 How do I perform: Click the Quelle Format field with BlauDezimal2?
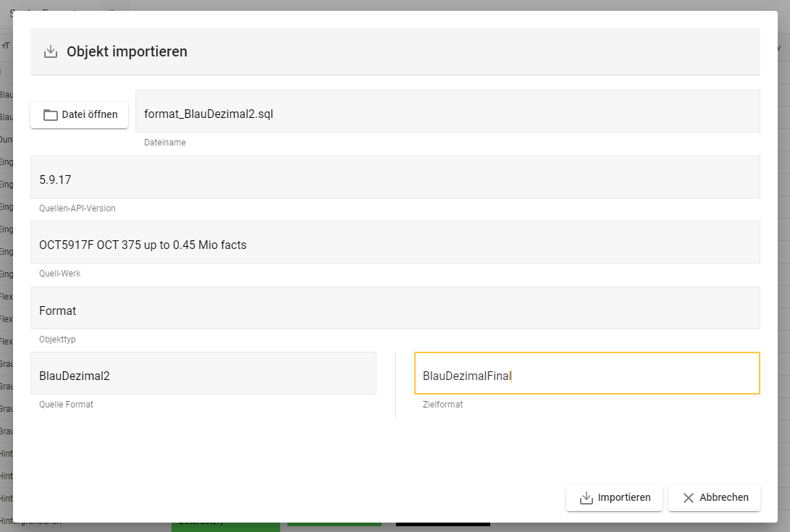click(203, 373)
